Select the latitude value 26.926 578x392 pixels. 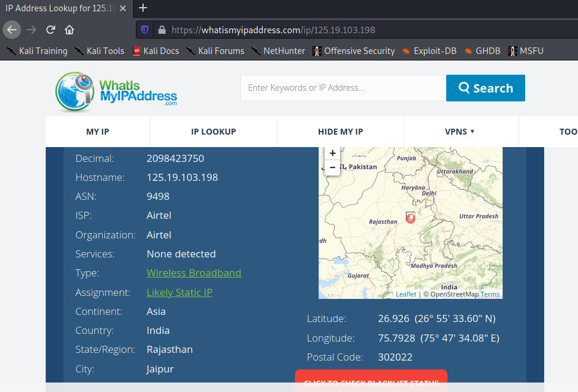pyautogui.click(x=393, y=318)
